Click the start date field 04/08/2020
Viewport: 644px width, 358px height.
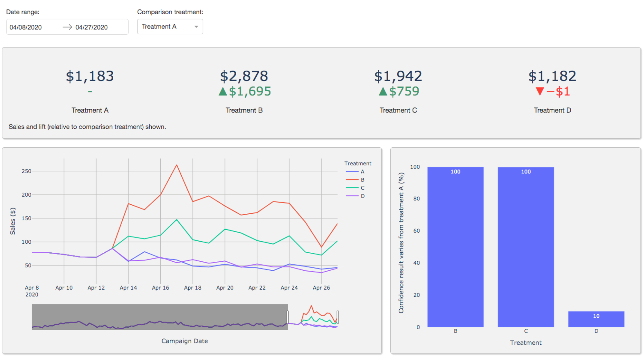[x=26, y=27]
